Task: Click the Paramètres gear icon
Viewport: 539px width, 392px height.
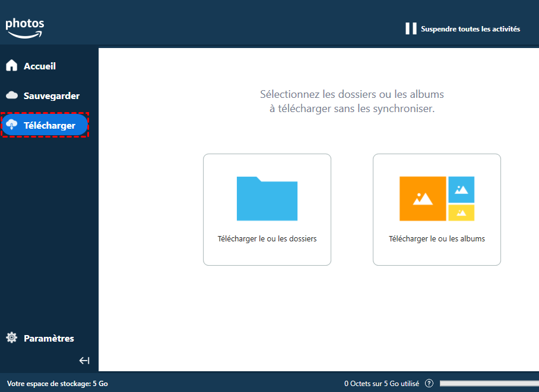Action: pos(12,337)
